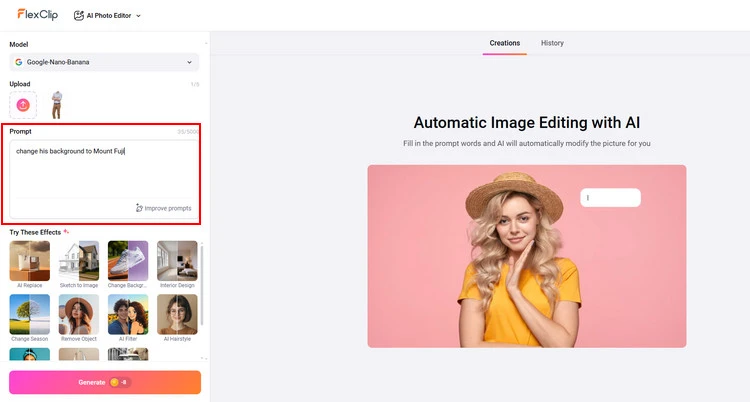The width and height of the screenshot is (750, 402).
Task: Switch to the History tab
Action: [552, 43]
